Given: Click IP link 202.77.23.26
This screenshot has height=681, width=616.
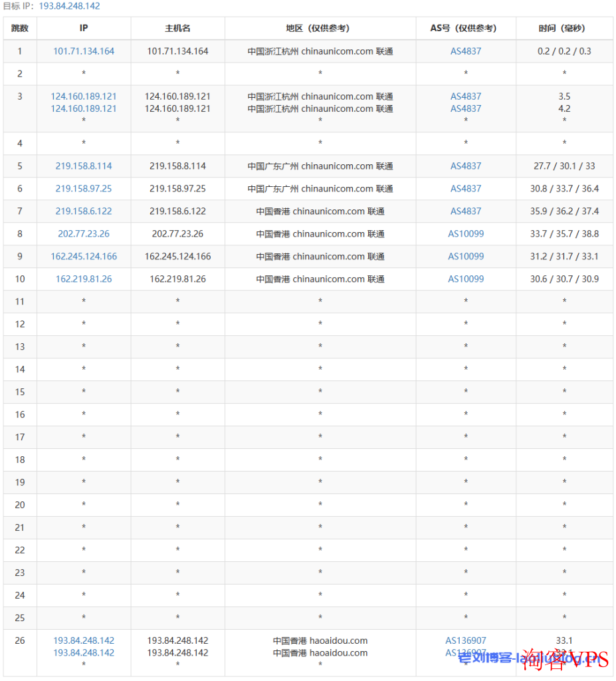Looking at the screenshot, I should tap(84, 233).
